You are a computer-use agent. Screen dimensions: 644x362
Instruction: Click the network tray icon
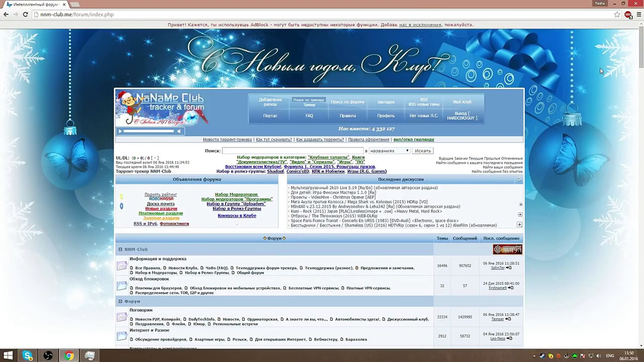tap(591, 356)
